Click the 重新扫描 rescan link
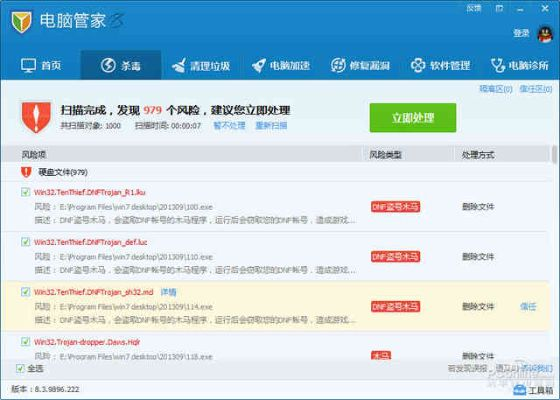Viewport: 560px width, 400px height. click(271, 125)
